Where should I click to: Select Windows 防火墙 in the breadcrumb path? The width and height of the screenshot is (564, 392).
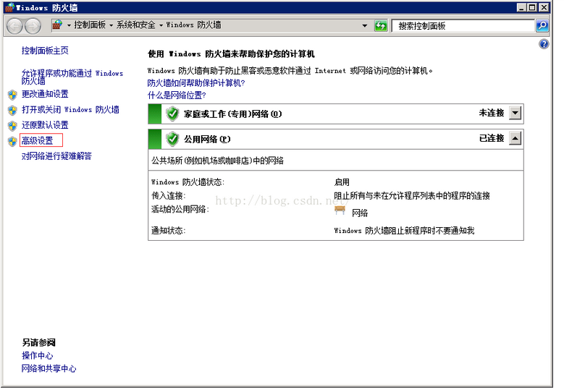click(193, 25)
